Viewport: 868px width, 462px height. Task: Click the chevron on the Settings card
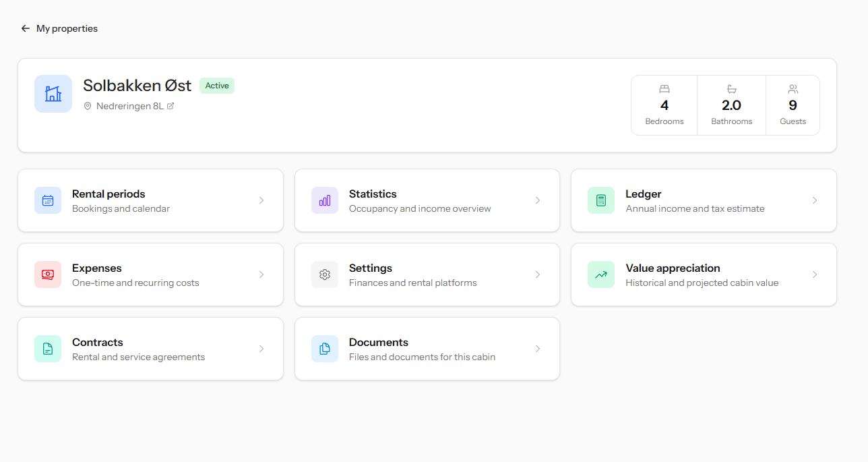coord(538,275)
